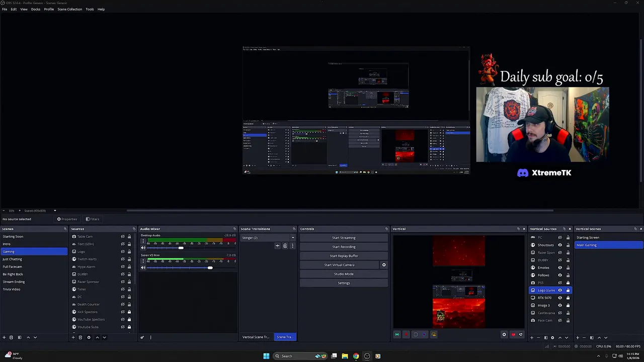Toggle visibility of RTX 5070 vertical source
Image resolution: width=644 pixels, height=362 pixels.
click(560, 298)
